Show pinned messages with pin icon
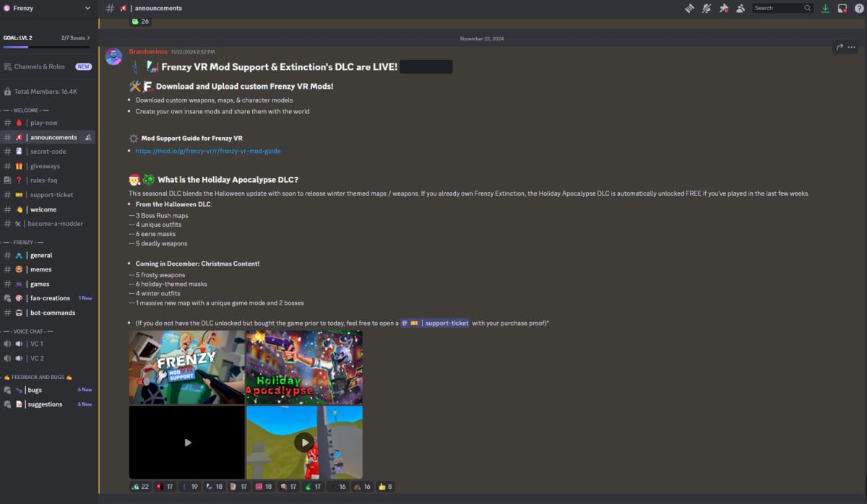Screen dimensions: 867x504 (x=724, y=8)
